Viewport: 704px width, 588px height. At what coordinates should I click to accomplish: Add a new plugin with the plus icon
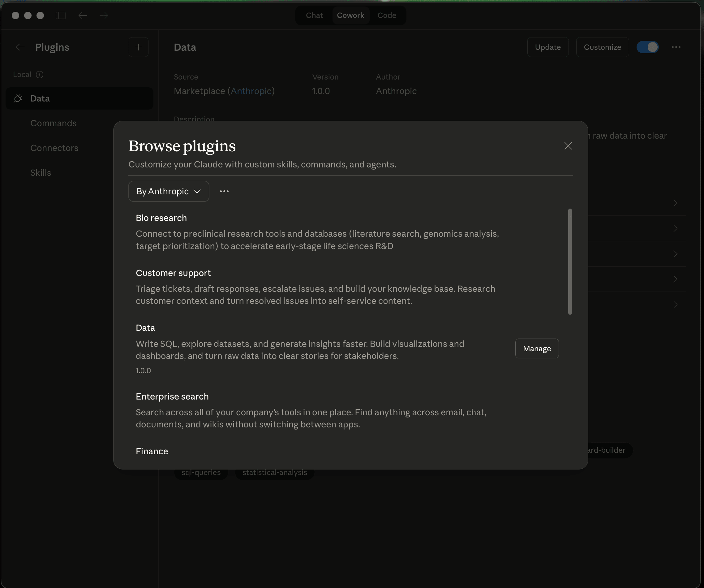tap(139, 47)
